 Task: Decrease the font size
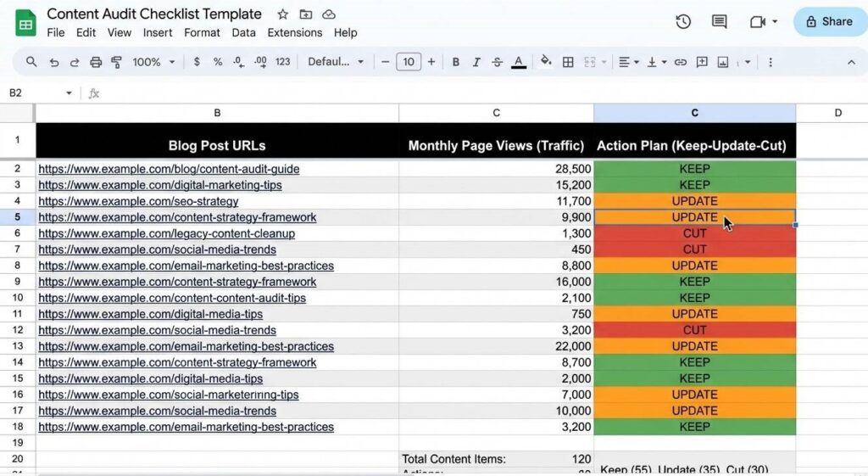pos(386,62)
